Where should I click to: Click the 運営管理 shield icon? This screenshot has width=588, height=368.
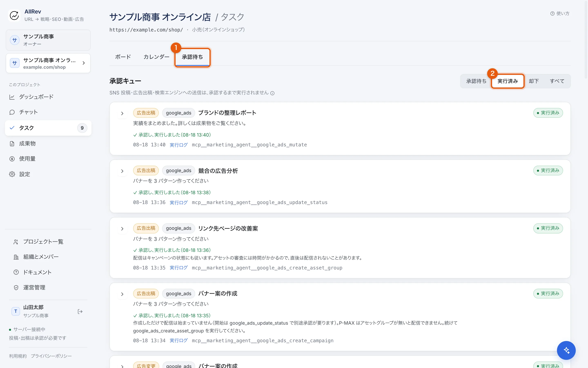point(16,288)
